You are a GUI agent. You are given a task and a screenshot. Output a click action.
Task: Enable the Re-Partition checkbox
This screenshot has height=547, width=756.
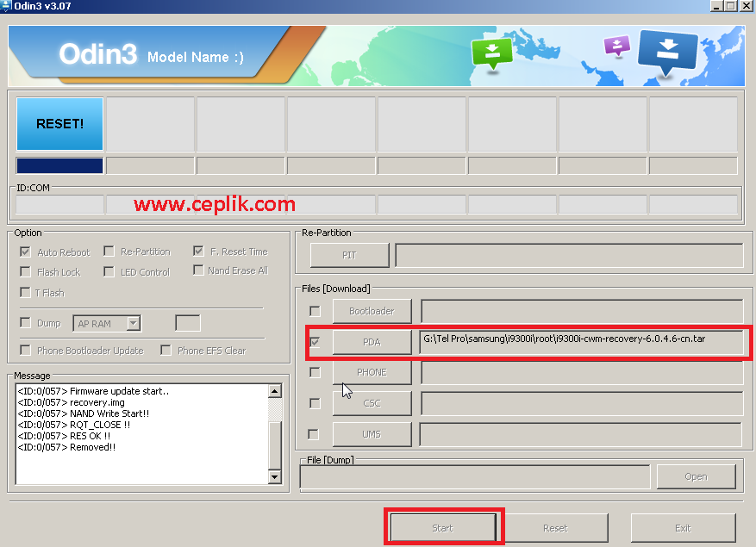[x=109, y=251]
